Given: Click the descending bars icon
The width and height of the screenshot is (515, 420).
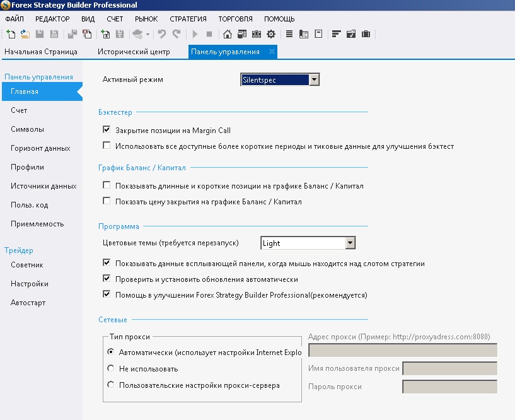Looking at the screenshot, I should [337, 34].
